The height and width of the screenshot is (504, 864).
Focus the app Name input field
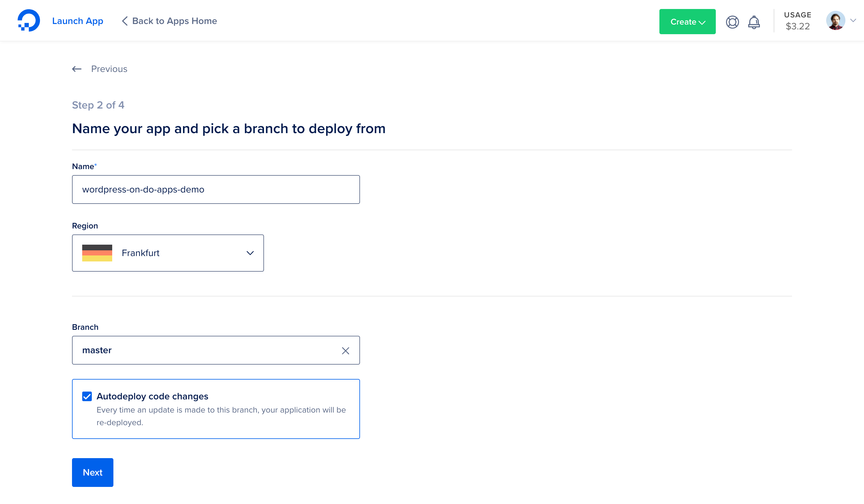pyautogui.click(x=216, y=189)
